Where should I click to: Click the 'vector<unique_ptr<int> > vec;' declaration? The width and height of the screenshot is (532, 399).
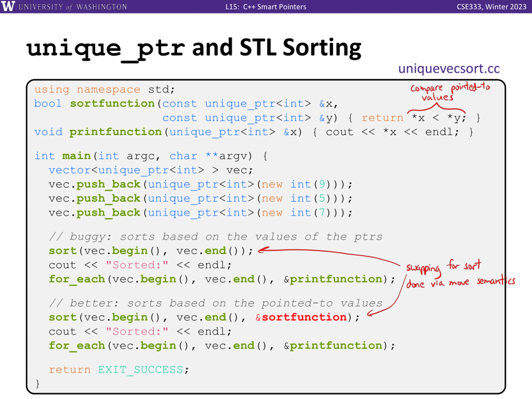151,170
